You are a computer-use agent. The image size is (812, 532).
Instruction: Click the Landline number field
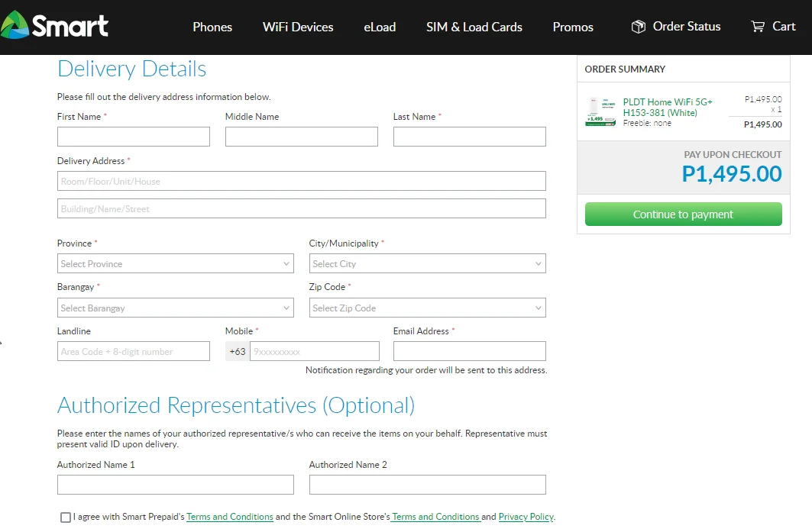click(x=134, y=351)
